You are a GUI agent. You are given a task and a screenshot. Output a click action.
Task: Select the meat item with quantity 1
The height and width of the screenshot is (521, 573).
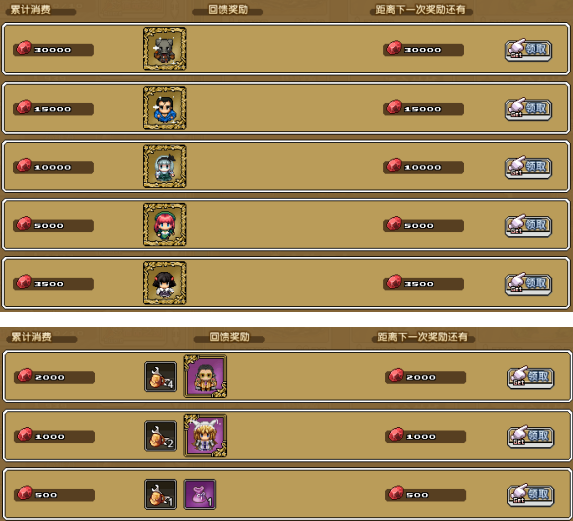160,494
